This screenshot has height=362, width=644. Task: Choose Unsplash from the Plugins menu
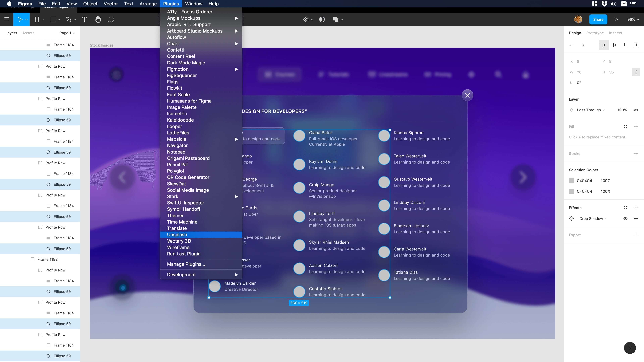[x=177, y=235]
